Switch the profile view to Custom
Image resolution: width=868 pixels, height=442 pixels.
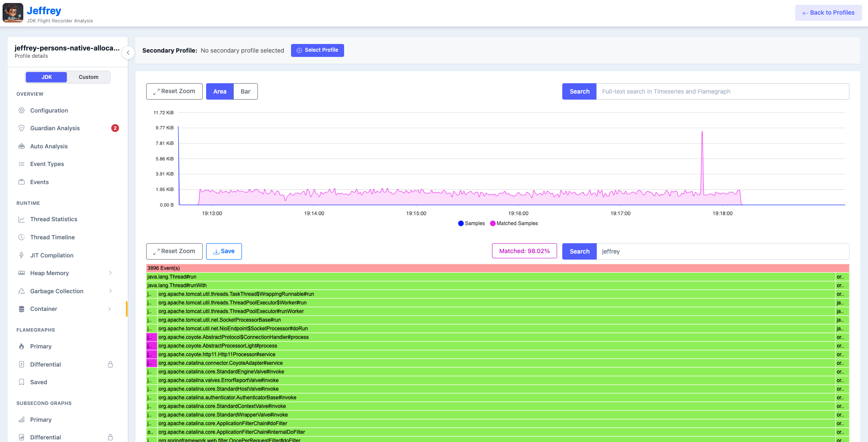[x=88, y=77]
